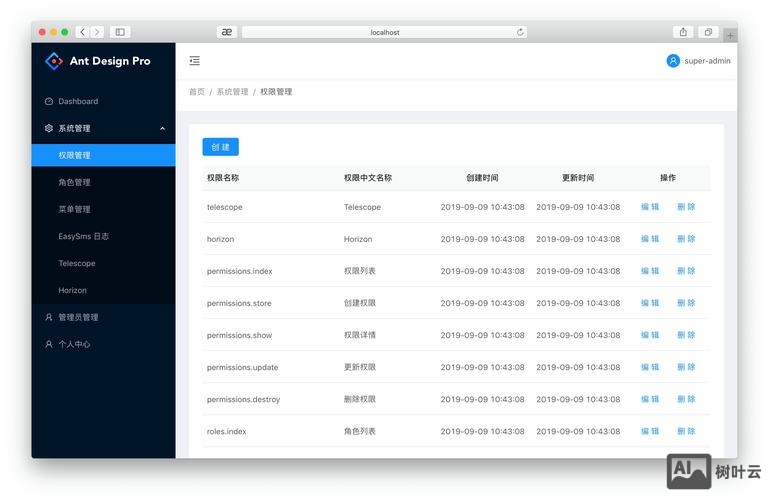Go back with Safari's back arrow
Viewport: 769px width, 500px height.
point(82,32)
